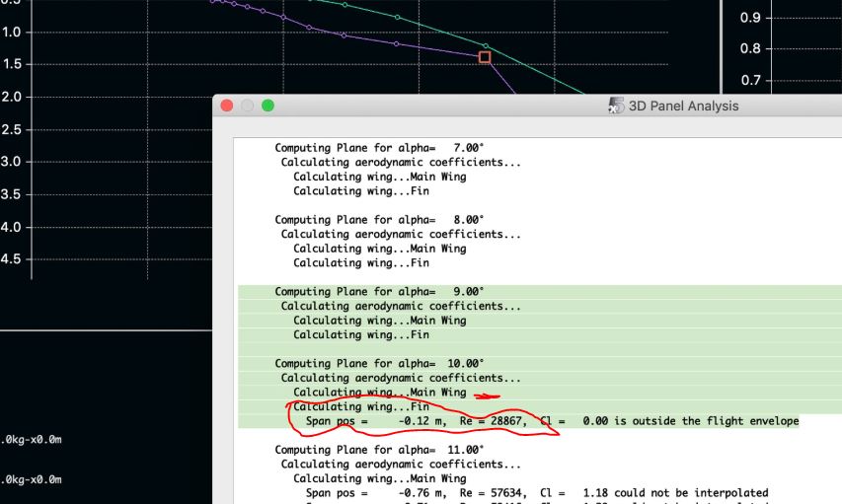Click the 4.5 label on left graph axis
The height and width of the screenshot is (504, 842).
pyautogui.click(x=11, y=258)
